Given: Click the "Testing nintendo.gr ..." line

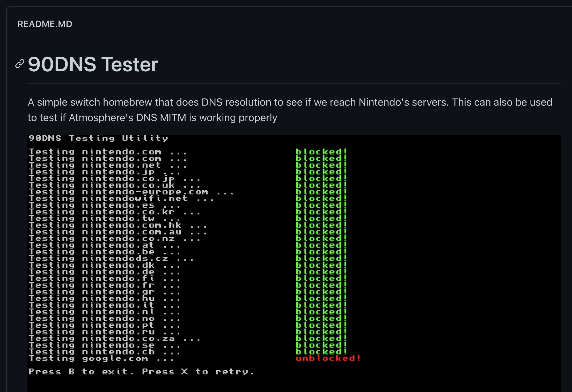Looking at the screenshot, I should pyautogui.click(x=104, y=292).
